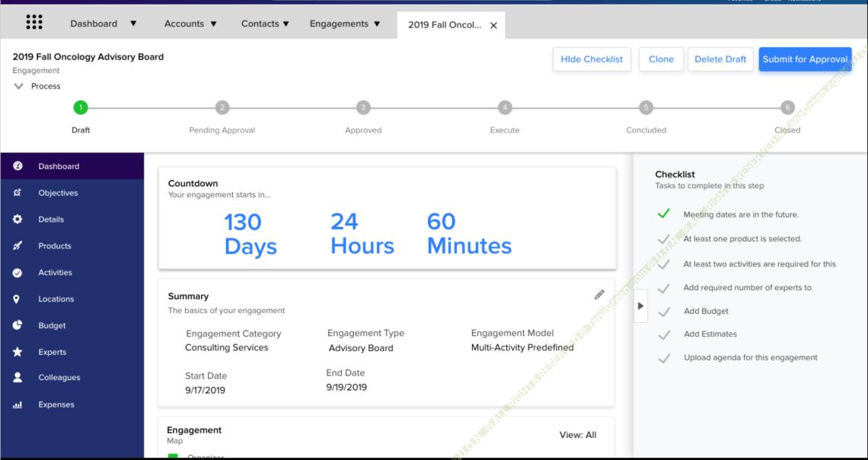
Task: Open Experts in the left sidebar
Action: pyautogui.click(x=72, y=352)
